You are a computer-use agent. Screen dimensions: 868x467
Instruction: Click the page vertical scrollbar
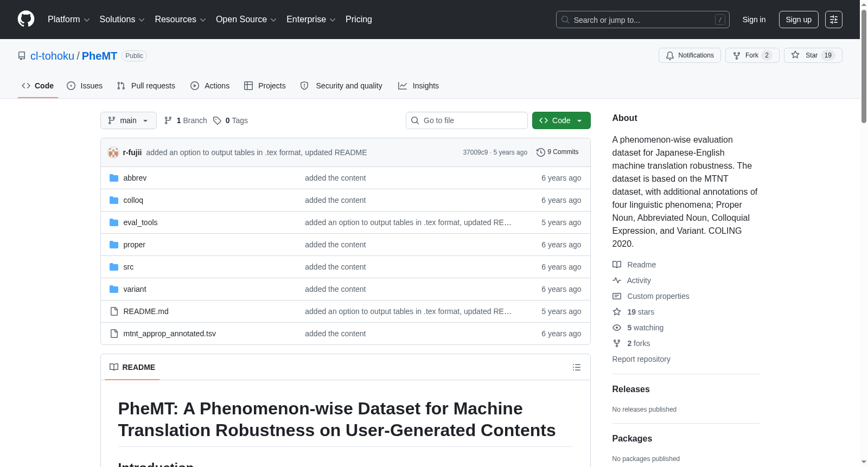point(864,233)
